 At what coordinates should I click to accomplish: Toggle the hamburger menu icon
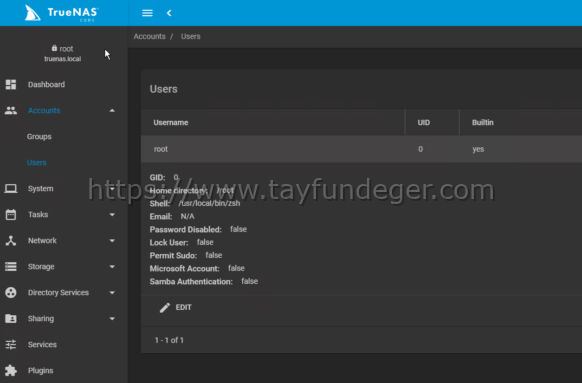(x=147, y=13)
